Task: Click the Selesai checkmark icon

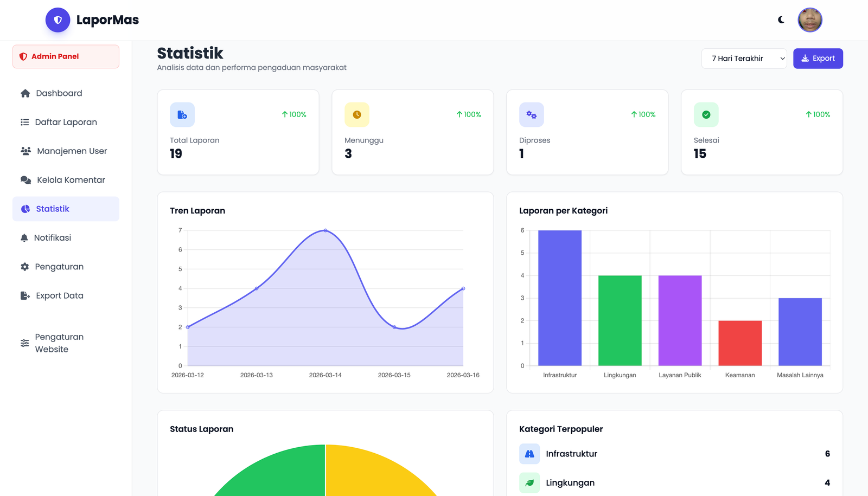Action: [706, 115]
